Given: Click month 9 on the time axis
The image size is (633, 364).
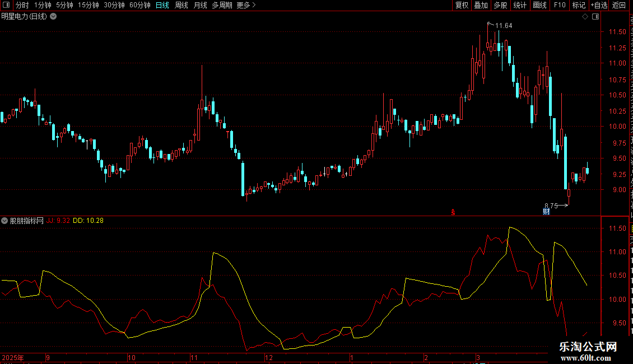Looking at the screenshot, I should tap(48, 357).
